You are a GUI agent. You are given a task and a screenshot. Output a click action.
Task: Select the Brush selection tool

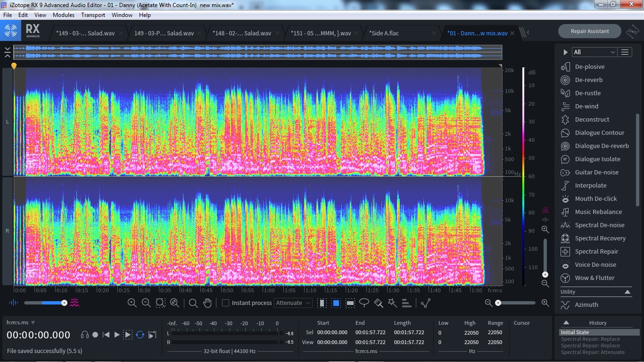coord(378,303)
